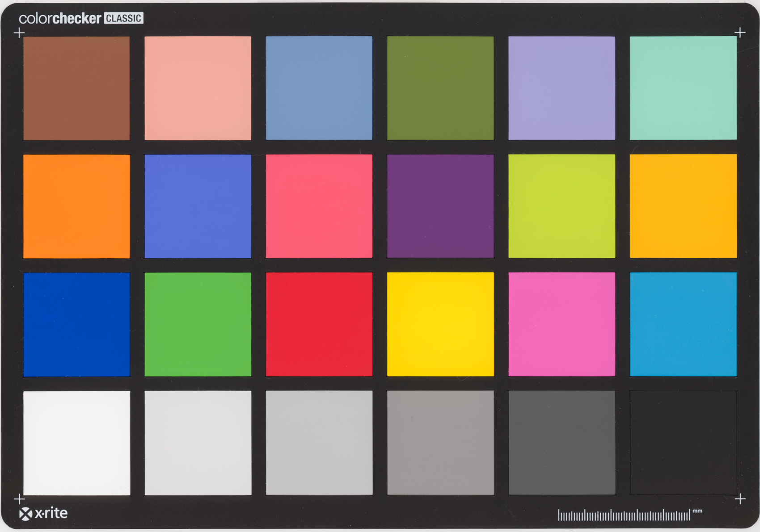Click the magenta pink patch
The width and height of the screenshot is (760, 532).
(562, 325)
